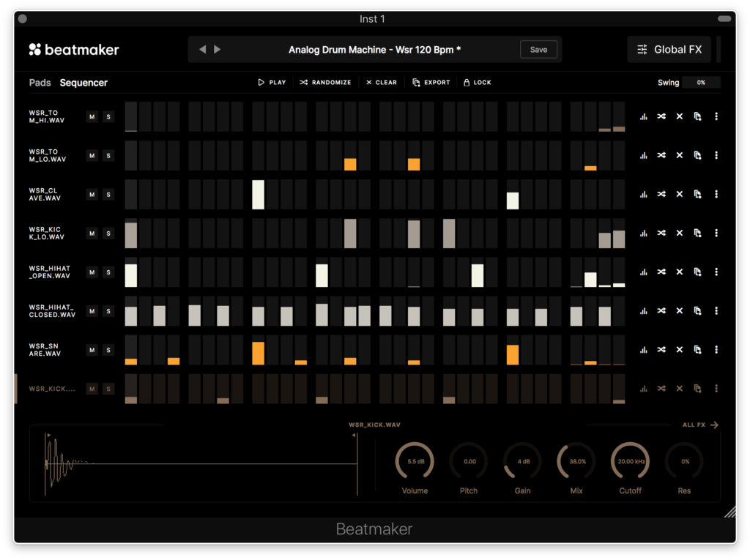Click the Mix knob
Image resolution: width=750 pixels, height=560 pixels.
pyautogui.click(x=576, y=461)
